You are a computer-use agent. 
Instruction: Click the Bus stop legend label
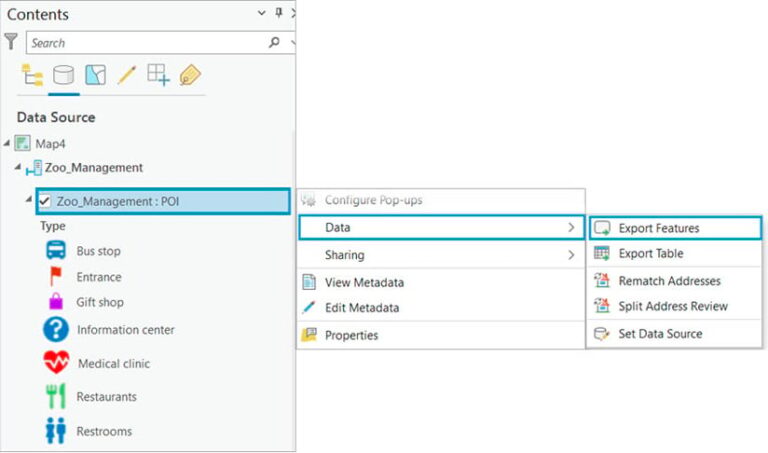click(x=98, y=251)
